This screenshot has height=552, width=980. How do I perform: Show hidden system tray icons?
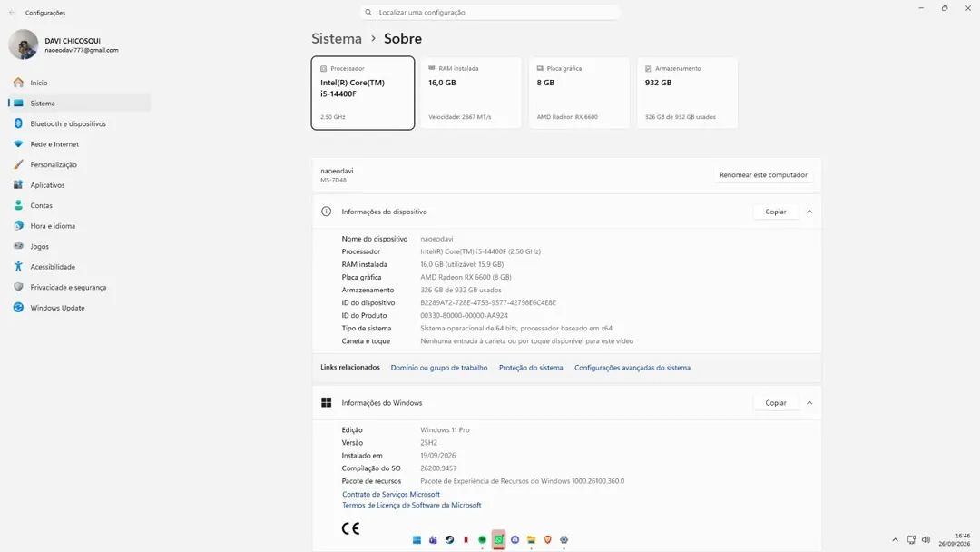tap(895, 540)
